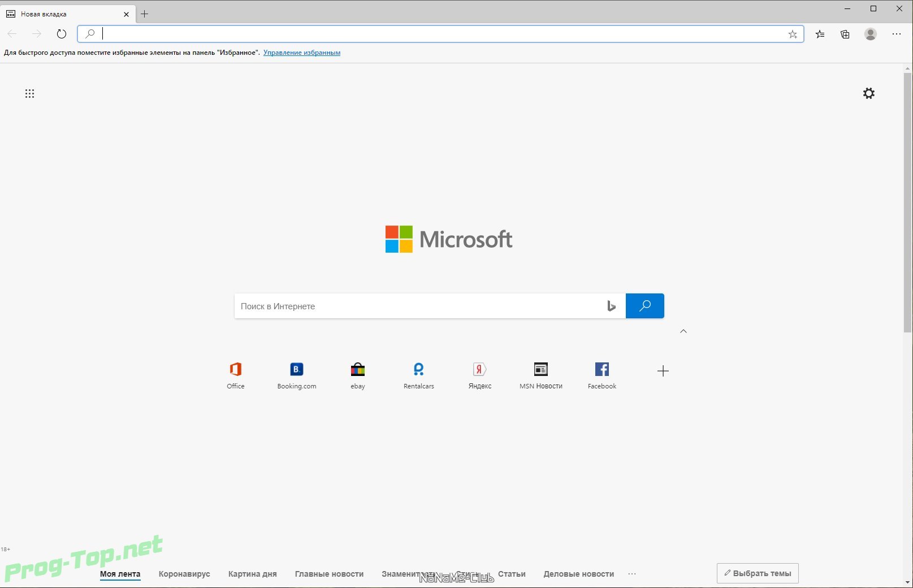913x588 pixels.
Task: Add a new quick link tile
Action: tap(663, 371)
